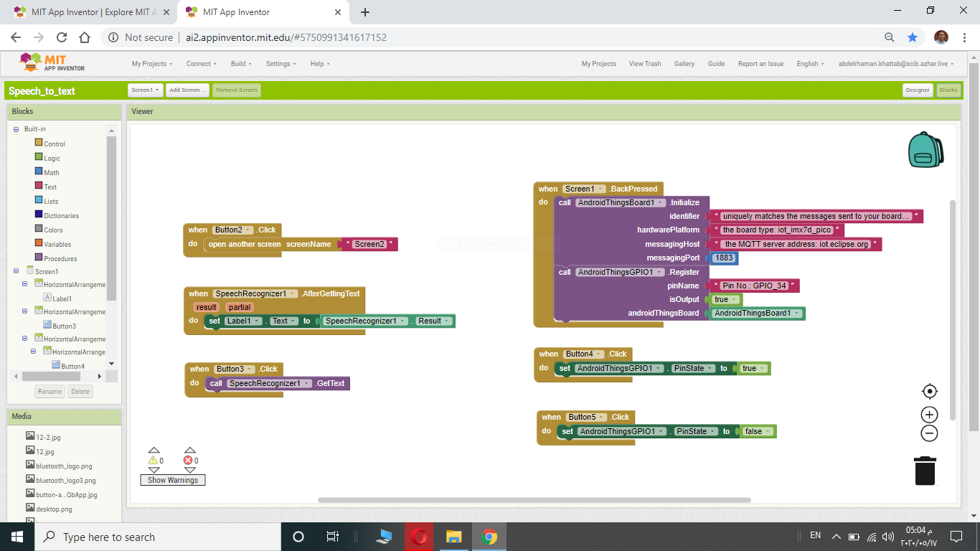The image size is (980, 551).
Task: Click the Blocks panel vertical scrollbar
Action: tap(111, 218)
